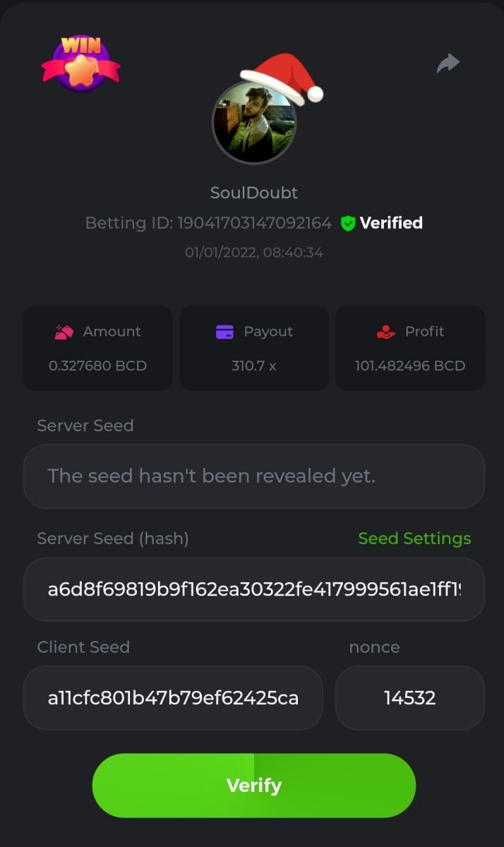Click the Amount chips icon
Viewport: 504px width, 847px height.
pyautogui.click(x=64, y=332)
